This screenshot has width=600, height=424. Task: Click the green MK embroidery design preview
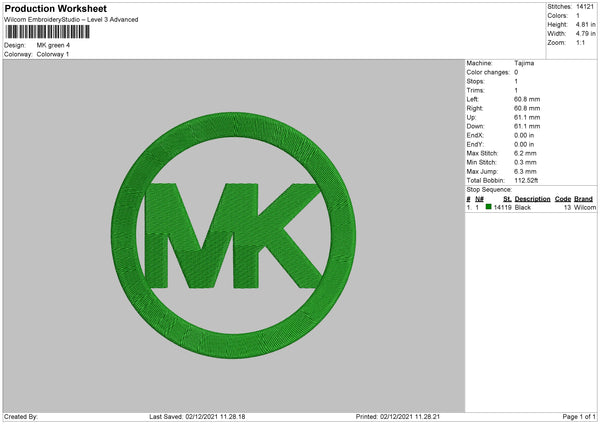coord(233,236)
